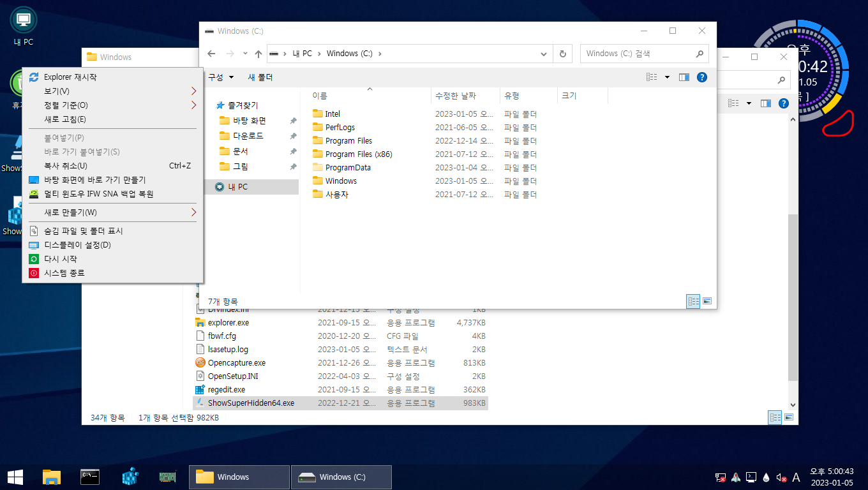The height and width of the screenshot is (490, 868).
Task: Click the green 다시 시작 restart entry
Action: pyautogui.click(x=112, y=259)
